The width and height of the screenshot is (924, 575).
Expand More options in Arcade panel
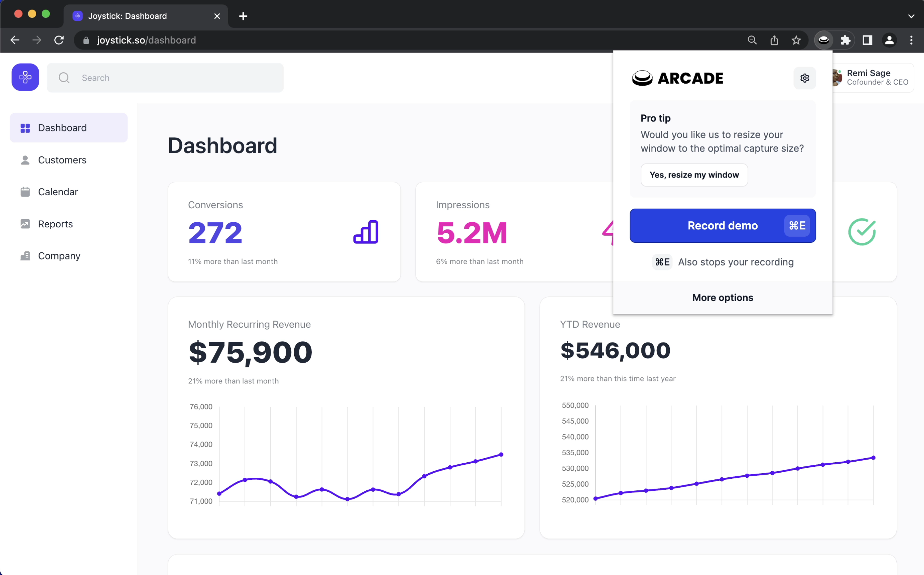point(722,297)
